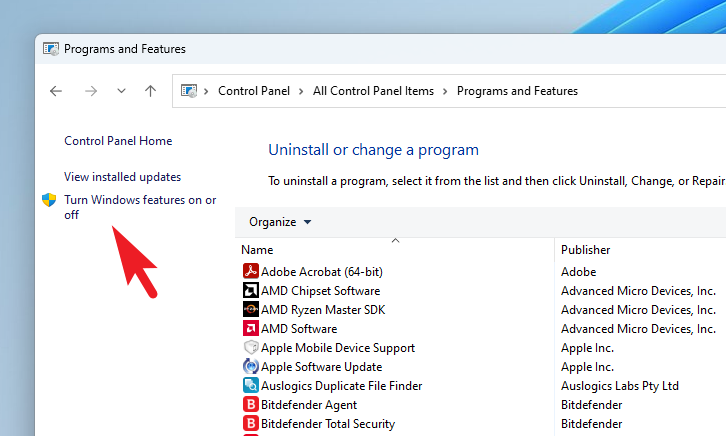Click the AMD Ryzen Master SDK icon
This screenshot has height=436, width=726.
click(x=250, y=309)
